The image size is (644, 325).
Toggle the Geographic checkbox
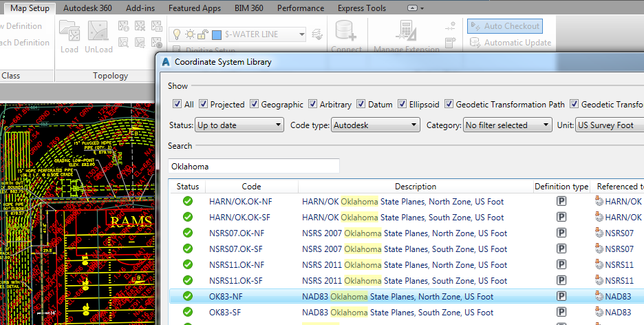pyautogui.click(x=254, y=104)
